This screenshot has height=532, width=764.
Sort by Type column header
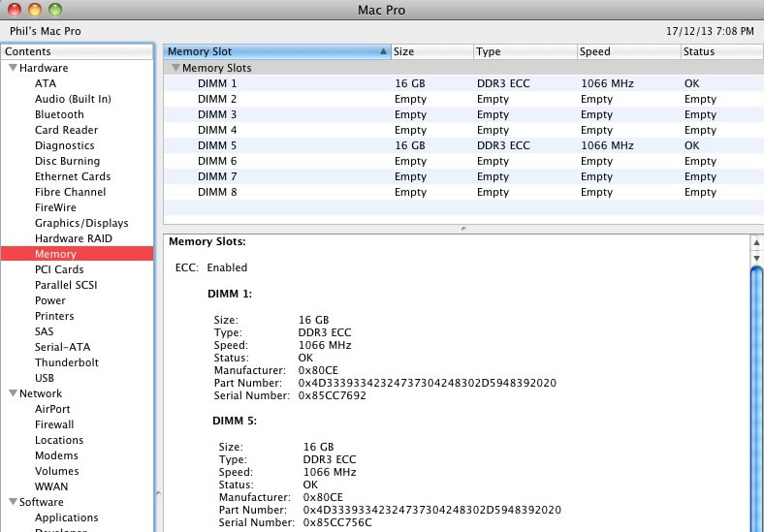[525, 51]
